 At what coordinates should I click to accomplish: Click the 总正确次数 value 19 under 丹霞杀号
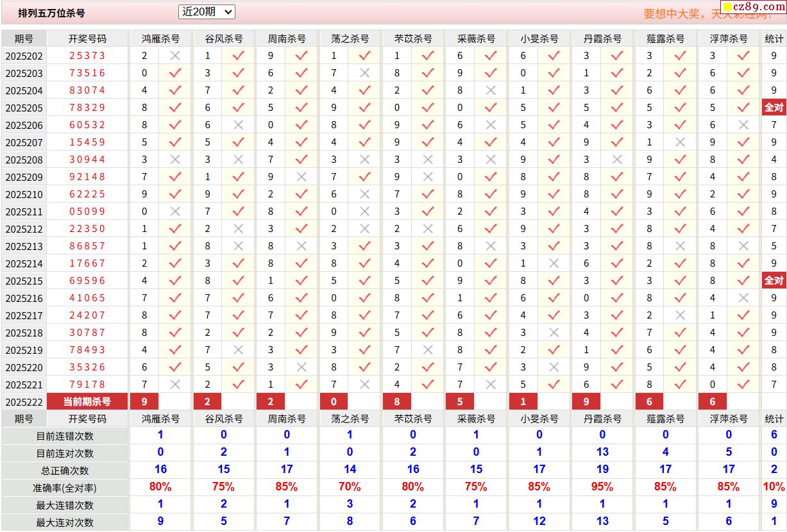(602, 469)
